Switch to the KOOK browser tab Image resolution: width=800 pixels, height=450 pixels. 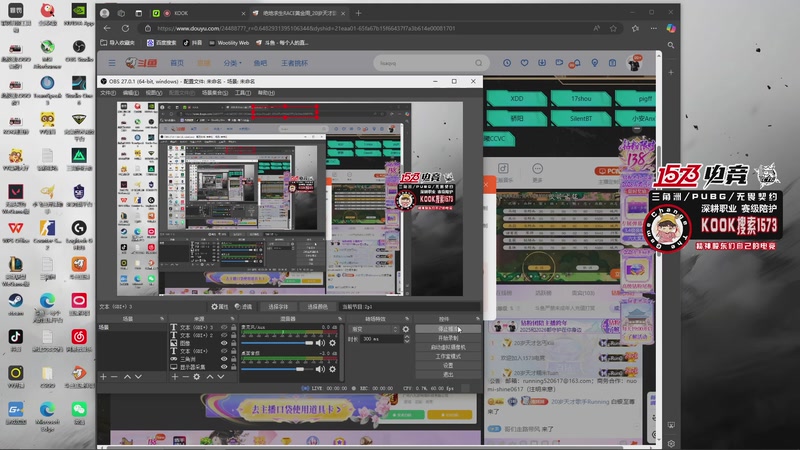click(x=199, y=13)
